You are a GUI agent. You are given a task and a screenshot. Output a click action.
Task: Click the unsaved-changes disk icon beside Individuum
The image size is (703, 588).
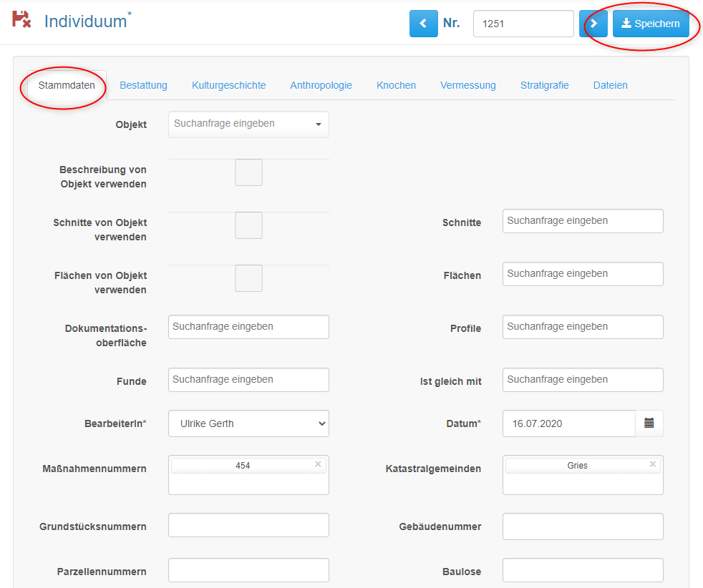pos(21,20)
